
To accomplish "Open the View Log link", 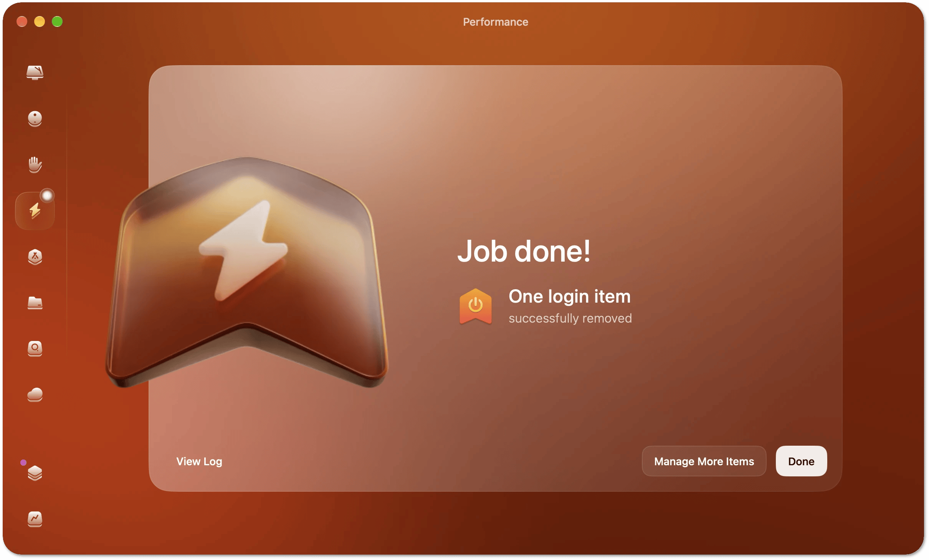I will tap(199, 461).
